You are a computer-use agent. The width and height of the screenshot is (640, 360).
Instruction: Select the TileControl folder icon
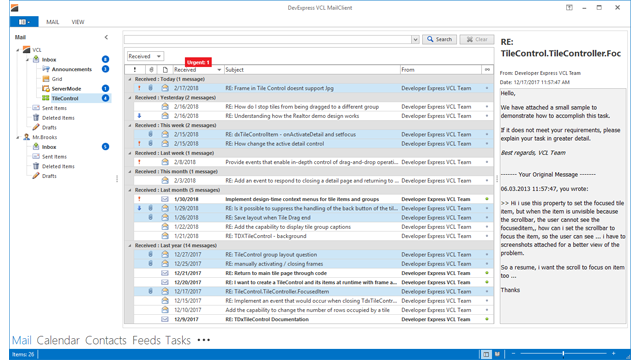tap(46, 98)
